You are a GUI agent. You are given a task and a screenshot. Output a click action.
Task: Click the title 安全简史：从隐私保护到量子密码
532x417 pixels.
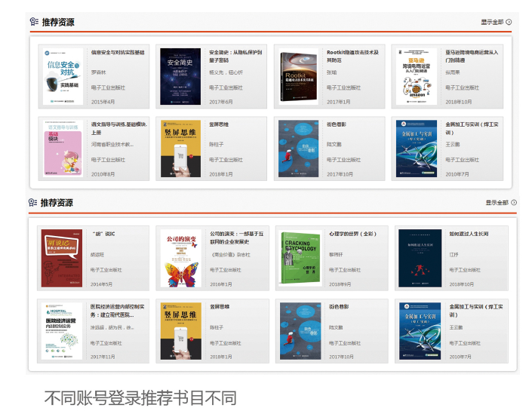(235, 57)
